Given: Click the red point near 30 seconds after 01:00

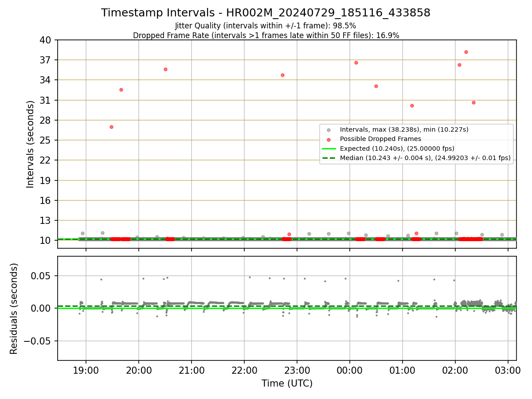Looking at the screenshot, I should 412,106.
